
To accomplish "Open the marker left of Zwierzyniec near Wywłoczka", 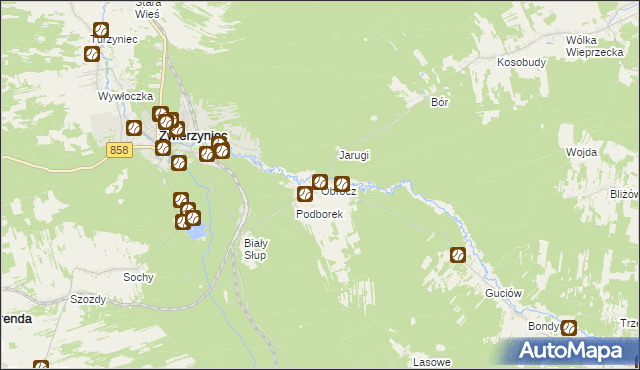I will (134, 128).
